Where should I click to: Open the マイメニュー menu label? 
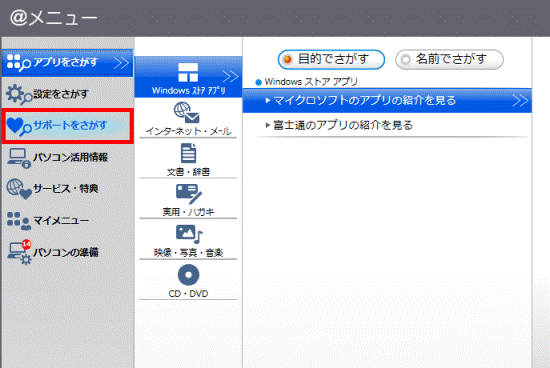point(61,221)
